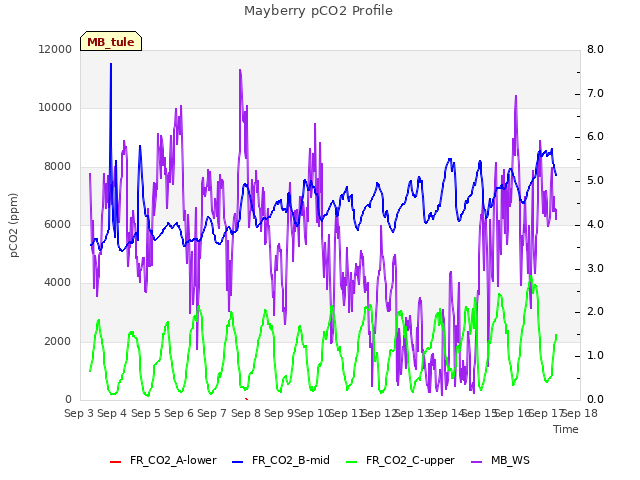640x480 pixels.
Task: Click the 8000 left axis tick label
Action: pyautogui.click(x=58, y=167)
